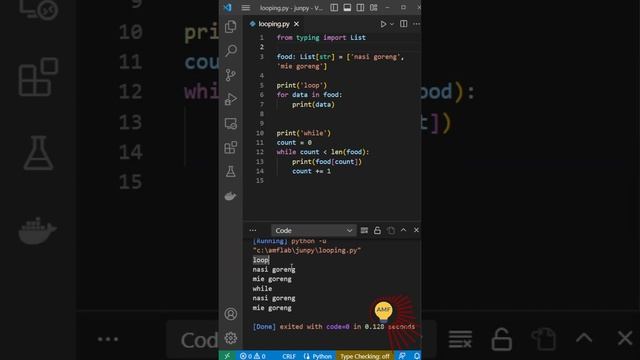This screenshot has height=360, width=640.
Task: Open the Run and Debug view
Action: [x=231, y=99]
